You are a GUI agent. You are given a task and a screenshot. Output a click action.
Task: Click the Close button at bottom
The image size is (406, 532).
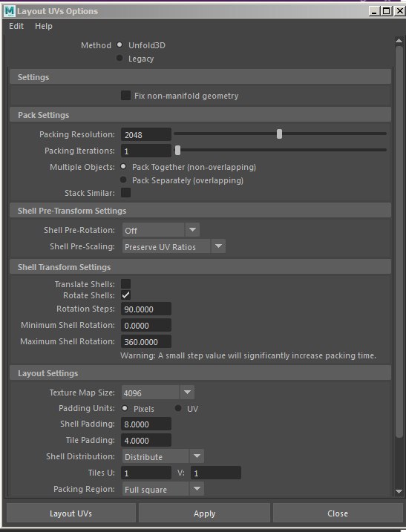pyautogui.click(x=338, y=513)
